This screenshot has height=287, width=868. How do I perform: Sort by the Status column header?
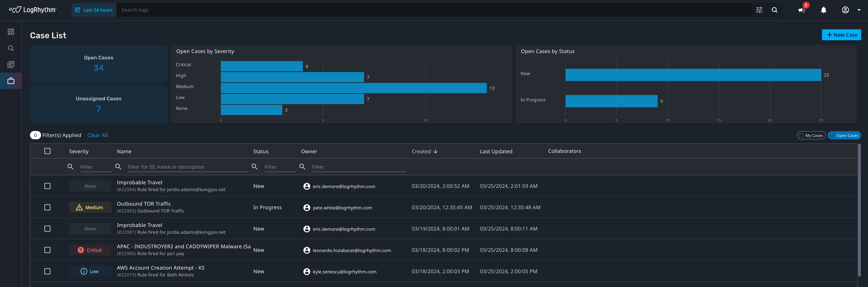point(261,151)
